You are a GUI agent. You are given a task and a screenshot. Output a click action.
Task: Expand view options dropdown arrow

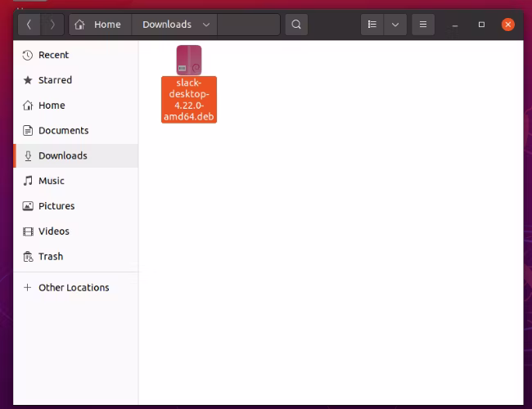(395, 25)
